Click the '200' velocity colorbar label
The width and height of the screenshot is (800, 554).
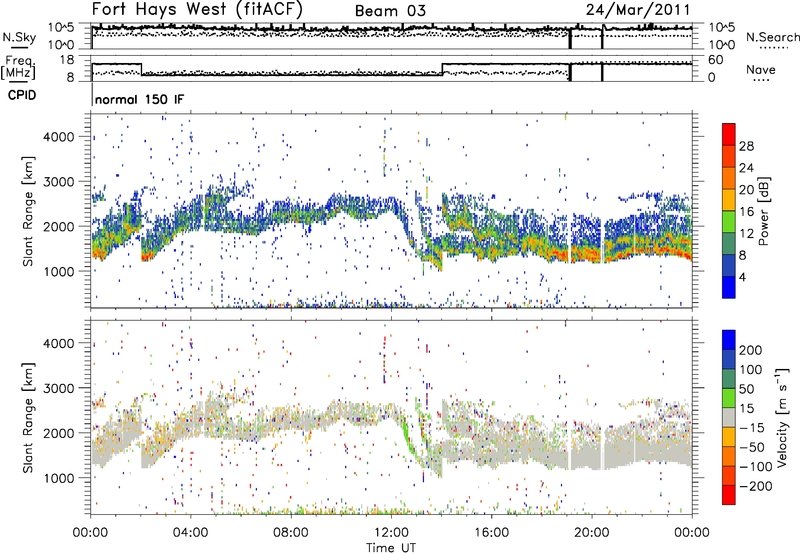(x=750, y=350)
